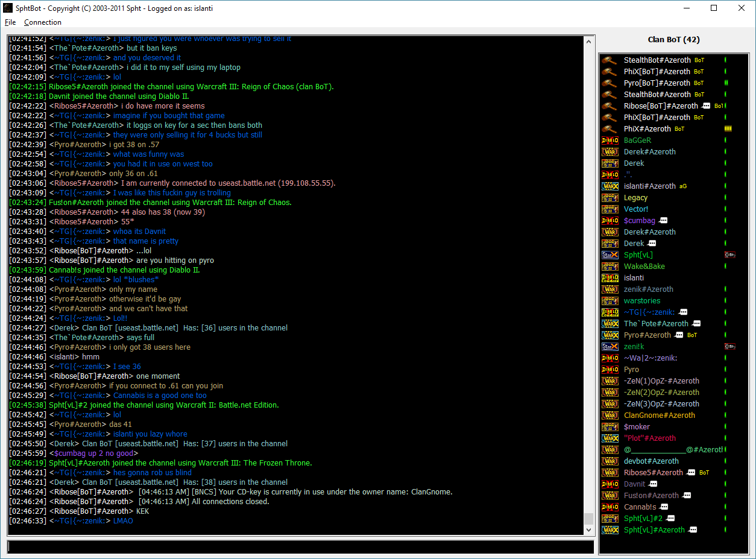The width and height of the screenshot is (756, 559).
Task: Select user -ZeN(3)OpZ-#Azeroth
Action: (661, 403)
